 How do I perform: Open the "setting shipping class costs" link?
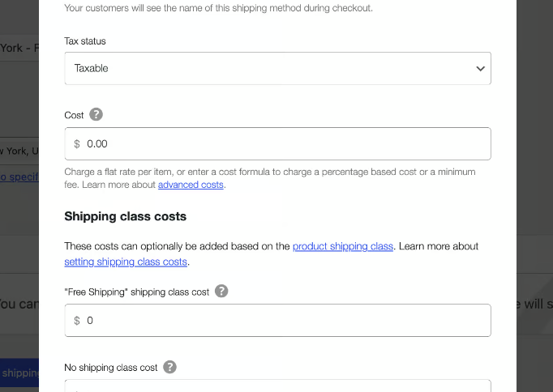point(126,262)
